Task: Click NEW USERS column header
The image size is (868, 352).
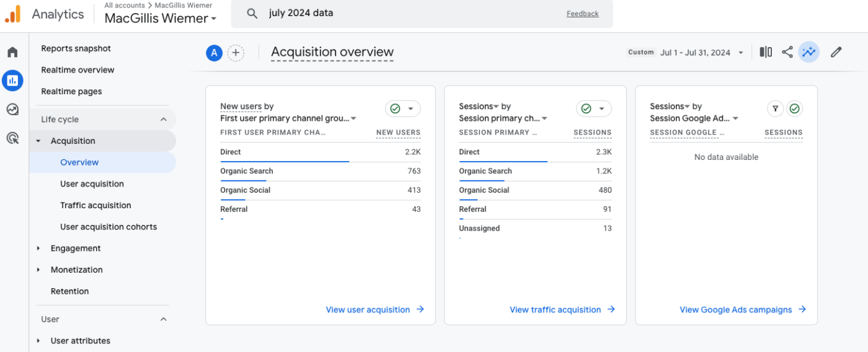Action: point(398,133)
